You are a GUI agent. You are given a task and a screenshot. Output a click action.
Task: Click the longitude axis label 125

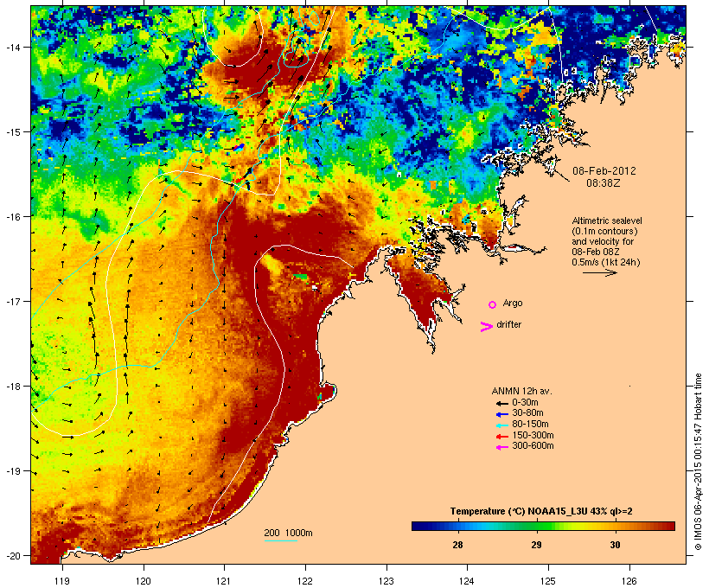pyautogui.click(x=548, y=581)
